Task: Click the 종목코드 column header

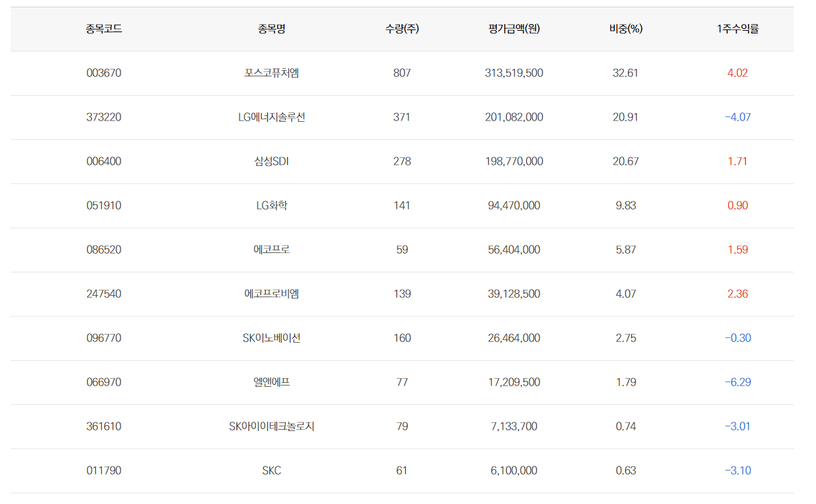Action: 104,29
